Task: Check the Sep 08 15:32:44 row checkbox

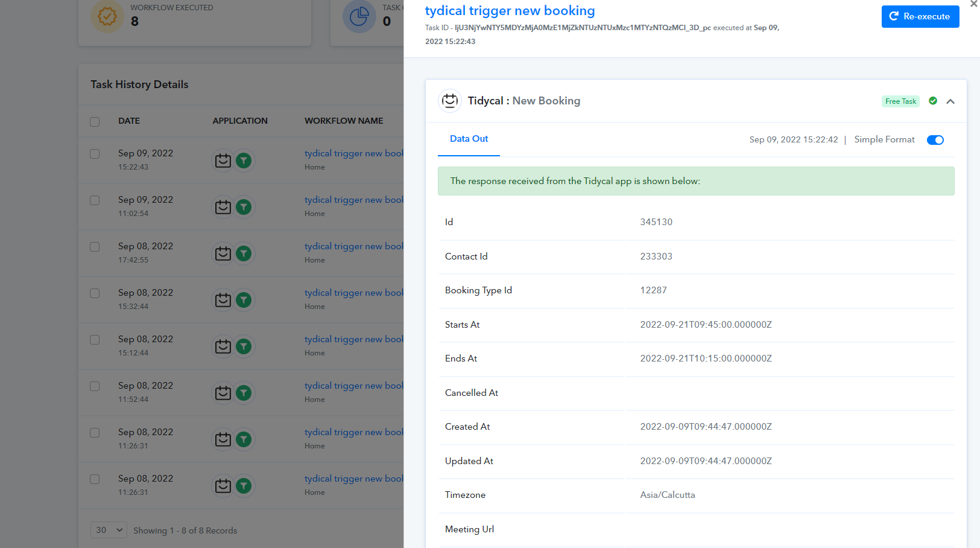Action: tap(95, 293)
